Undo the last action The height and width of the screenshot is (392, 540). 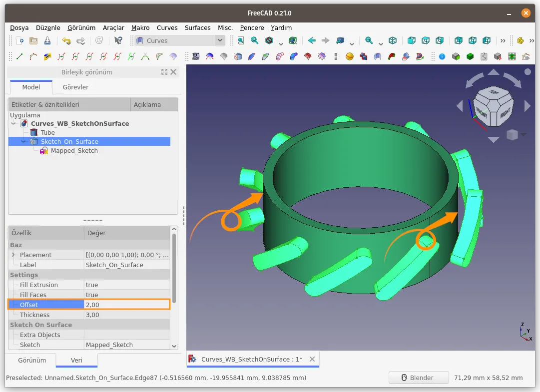[66, 40]
